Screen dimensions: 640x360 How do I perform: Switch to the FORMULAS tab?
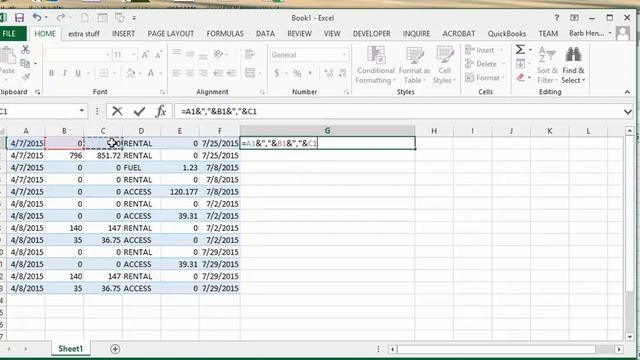pos(225,33)
